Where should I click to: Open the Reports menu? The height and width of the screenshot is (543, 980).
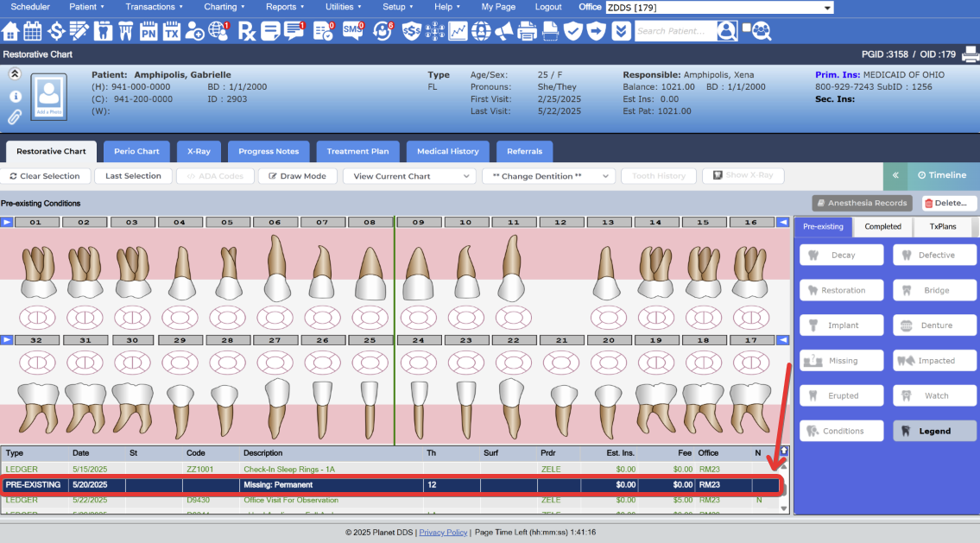click(x=284, y=7)
